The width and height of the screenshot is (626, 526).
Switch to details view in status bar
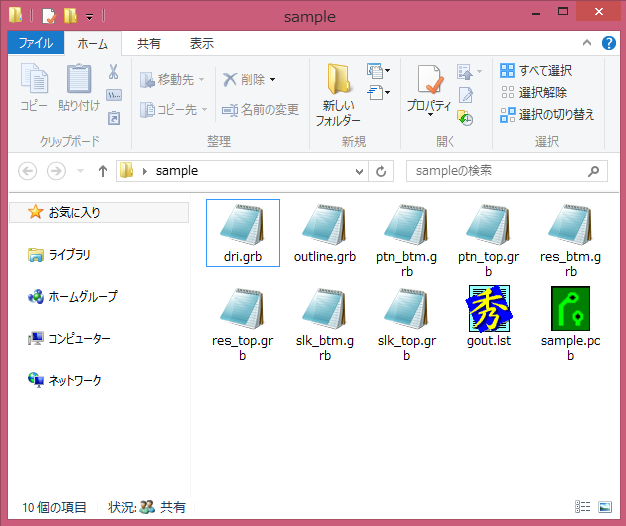coord(582,507)
